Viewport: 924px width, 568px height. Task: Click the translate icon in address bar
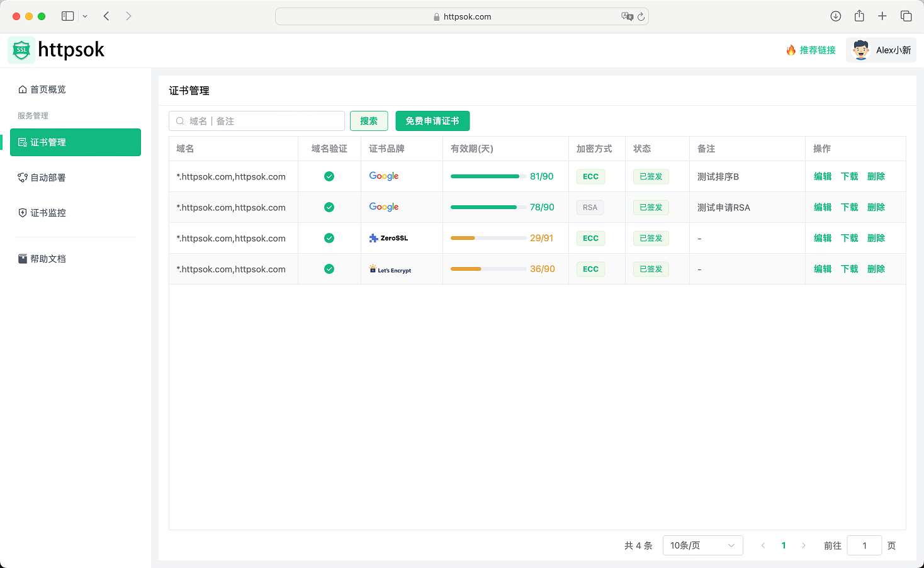click(x=626, y=17)
